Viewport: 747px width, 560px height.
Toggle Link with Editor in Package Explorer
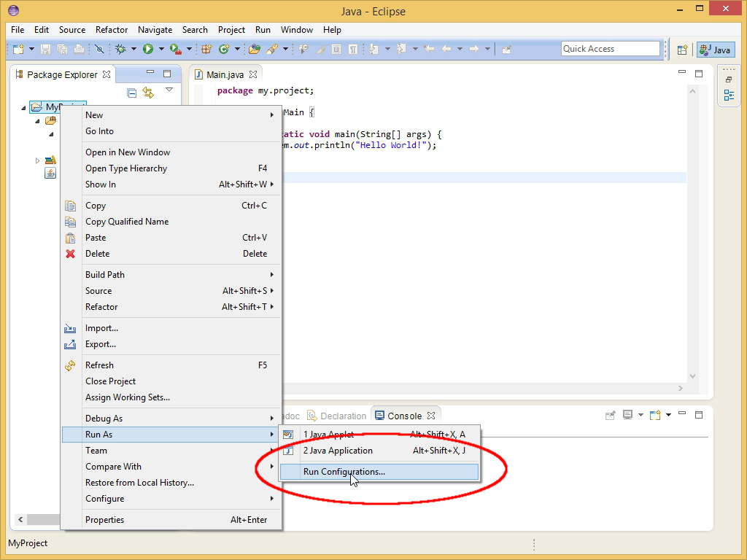pyautogui.click(x=148, y=93)
